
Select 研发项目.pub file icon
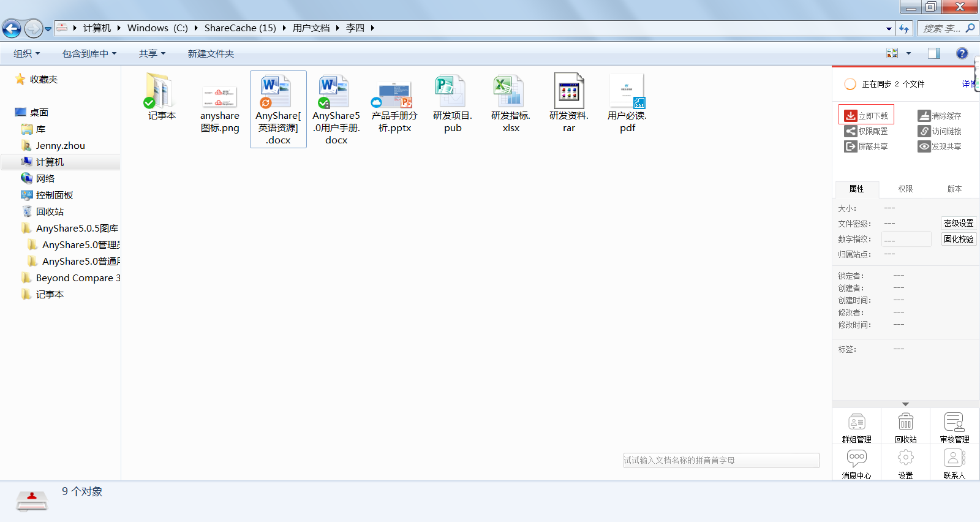[451, 91]
